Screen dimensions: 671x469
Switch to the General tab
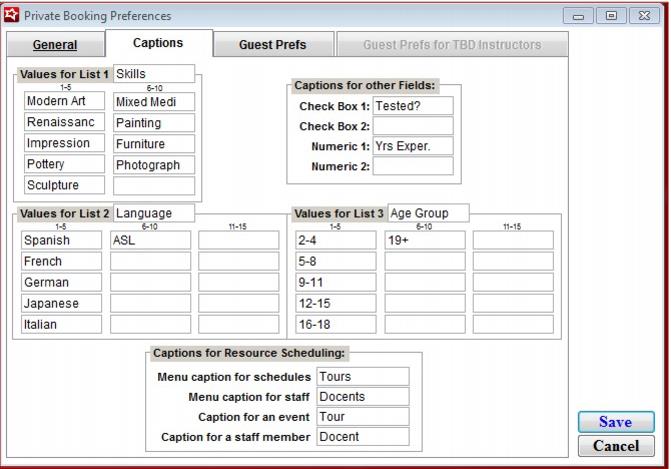pos(54,45)
